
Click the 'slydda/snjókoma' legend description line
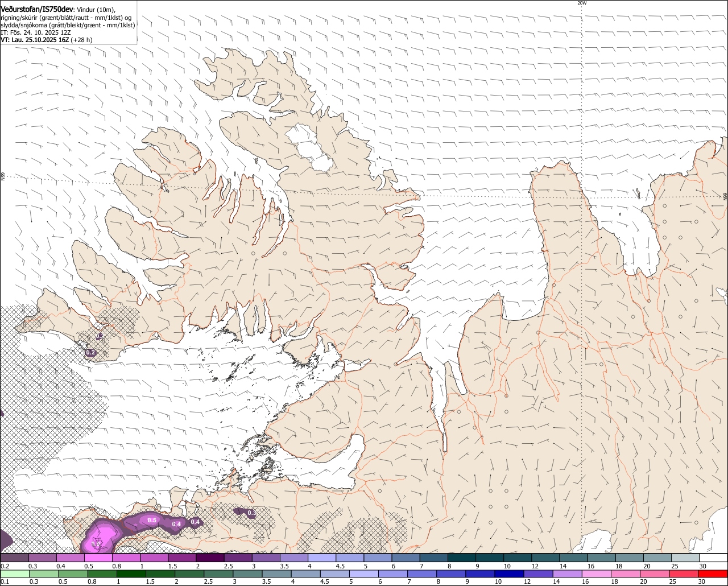[x=68, y=25]
